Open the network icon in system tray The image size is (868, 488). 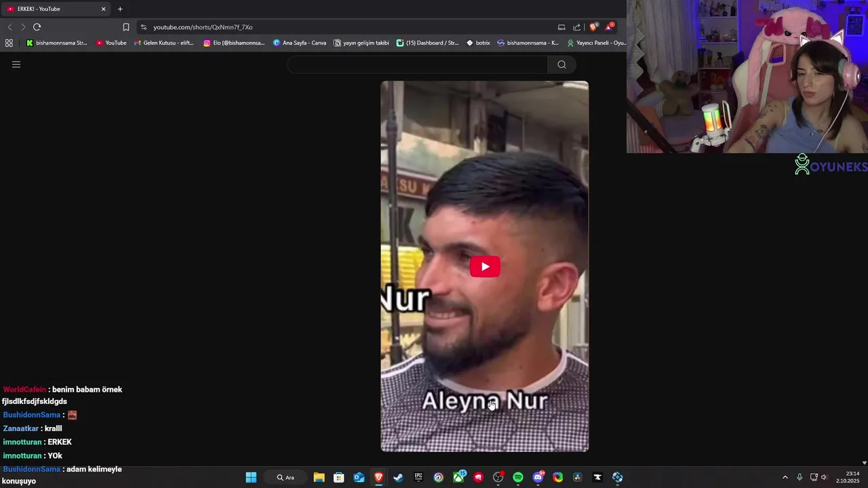click(814, 477)
